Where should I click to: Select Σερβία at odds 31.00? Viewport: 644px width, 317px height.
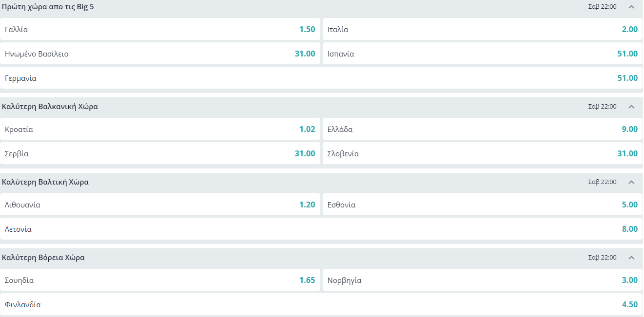tap(160, 154)
